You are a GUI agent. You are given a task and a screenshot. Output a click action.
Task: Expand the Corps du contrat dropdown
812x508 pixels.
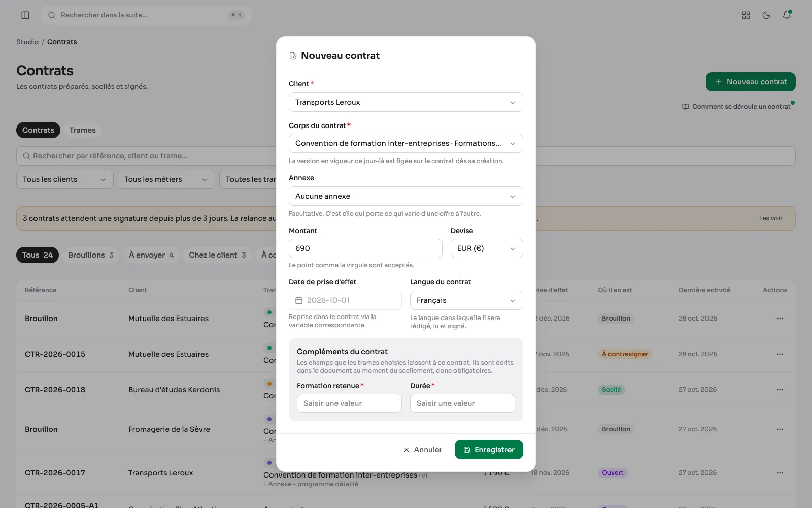405,143
